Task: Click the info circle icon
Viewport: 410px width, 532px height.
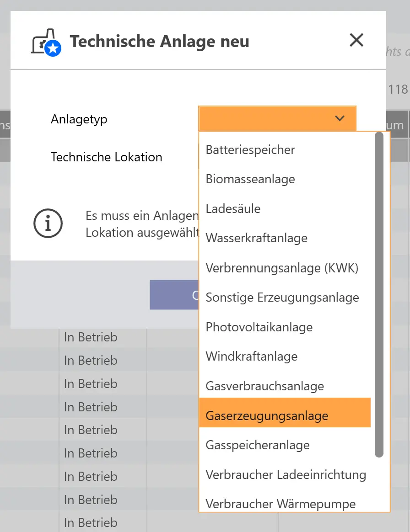Action: [x=48, y=223]
